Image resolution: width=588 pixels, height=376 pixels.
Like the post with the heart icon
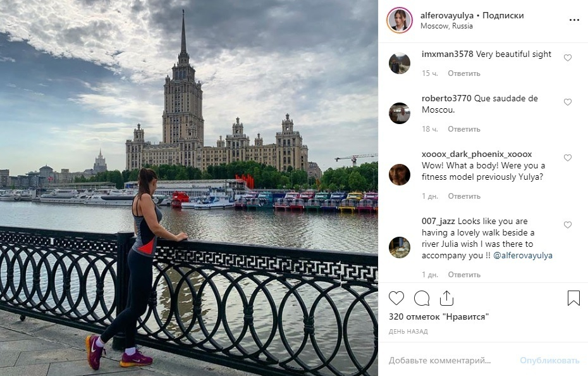coord(396,298)
